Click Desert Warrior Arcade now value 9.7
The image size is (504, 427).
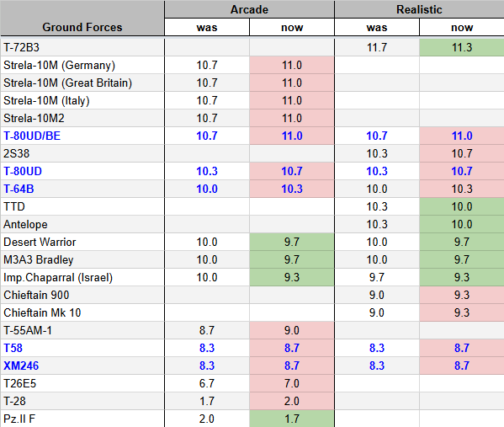[292, 242]
